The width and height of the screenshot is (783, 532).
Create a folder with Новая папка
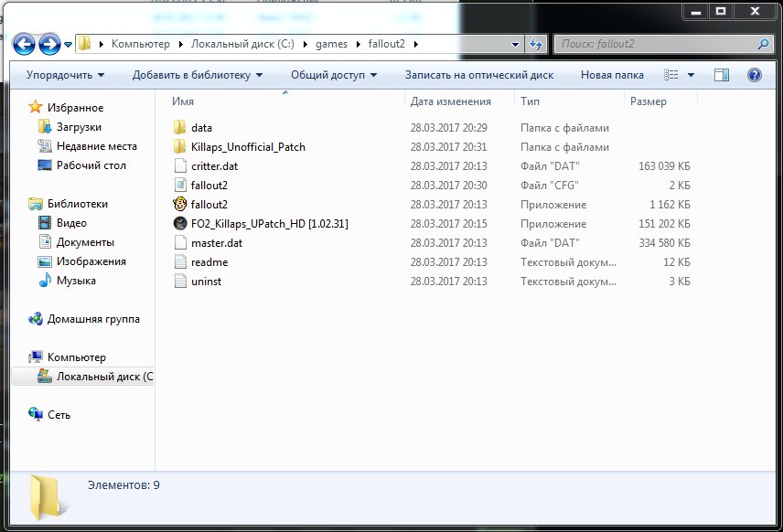pos(612,75)
